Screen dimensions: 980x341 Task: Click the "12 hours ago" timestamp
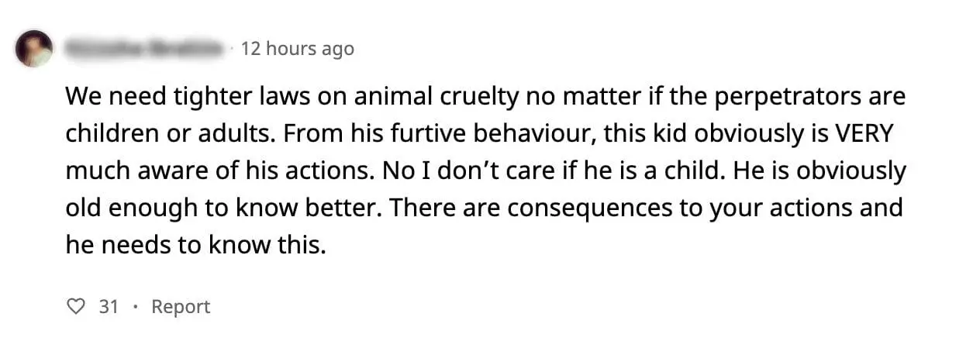point(298,49)
